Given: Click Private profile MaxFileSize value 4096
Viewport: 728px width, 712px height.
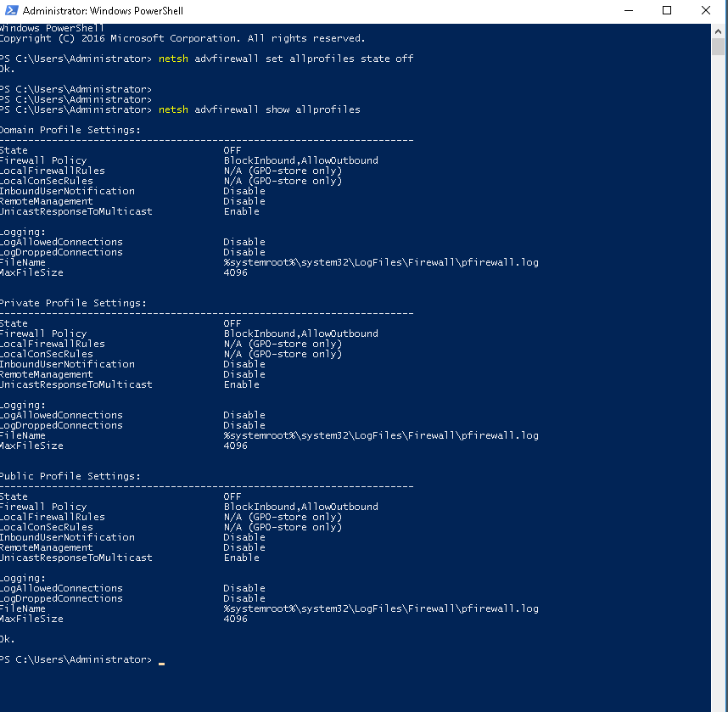Looking at the screenshot, I should coord(235,446).
